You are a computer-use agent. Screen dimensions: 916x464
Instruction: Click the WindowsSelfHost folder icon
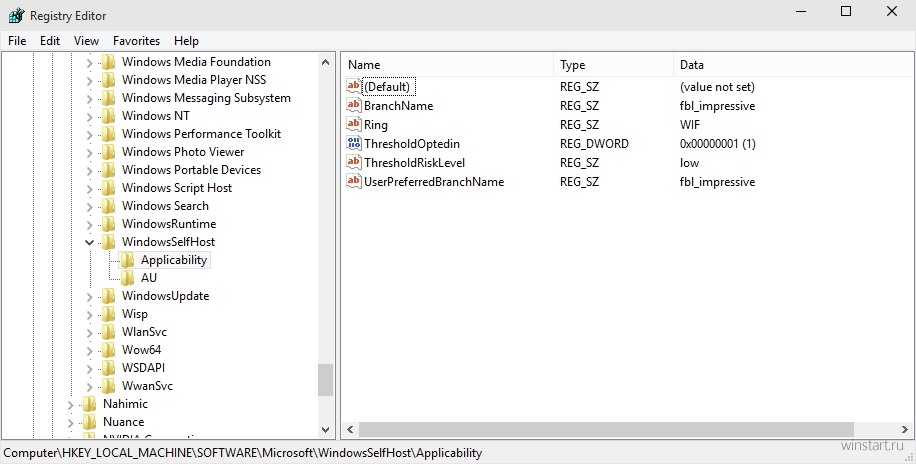point(109,242)
